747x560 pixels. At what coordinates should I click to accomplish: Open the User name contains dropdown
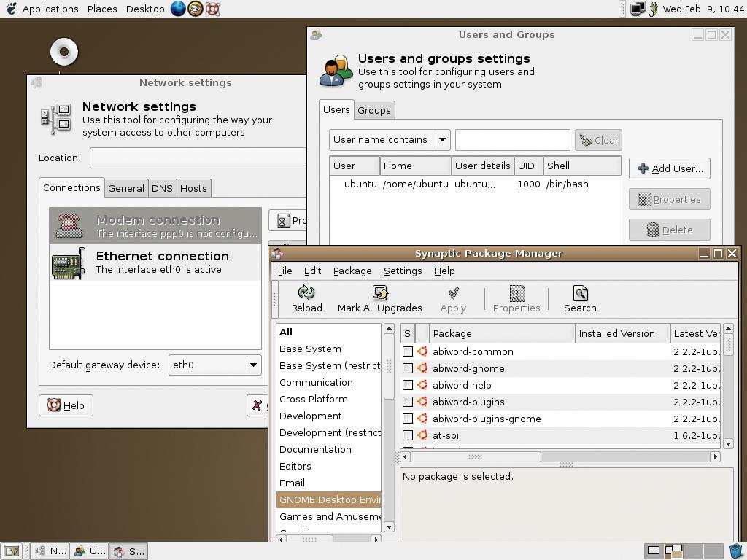pyautogui.click(x=390, y=140)
